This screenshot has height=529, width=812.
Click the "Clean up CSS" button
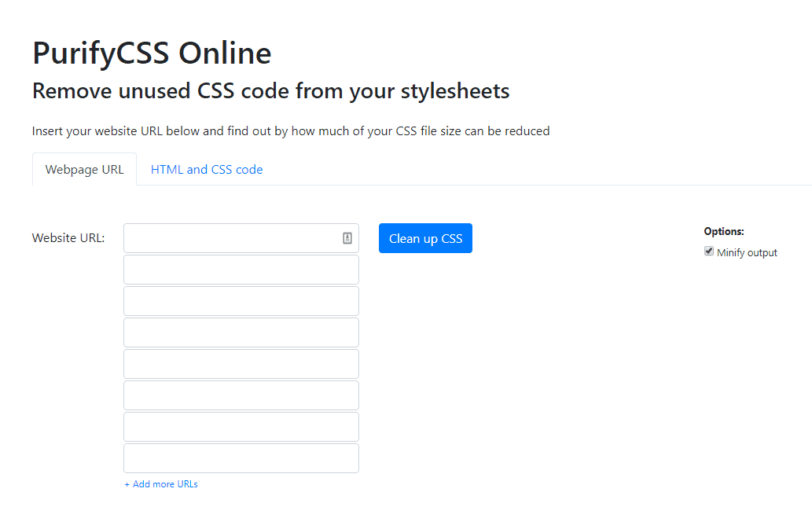(x=425, y=237)
